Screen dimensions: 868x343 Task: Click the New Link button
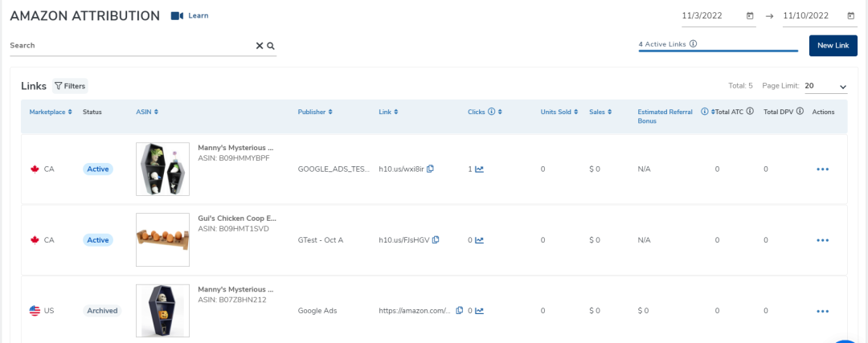point(833,46)
